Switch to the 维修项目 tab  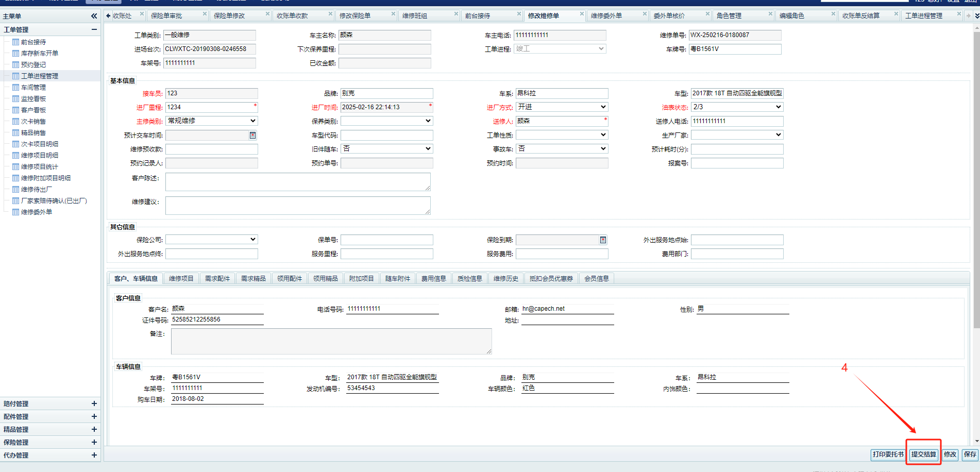[x=181, y=279]
